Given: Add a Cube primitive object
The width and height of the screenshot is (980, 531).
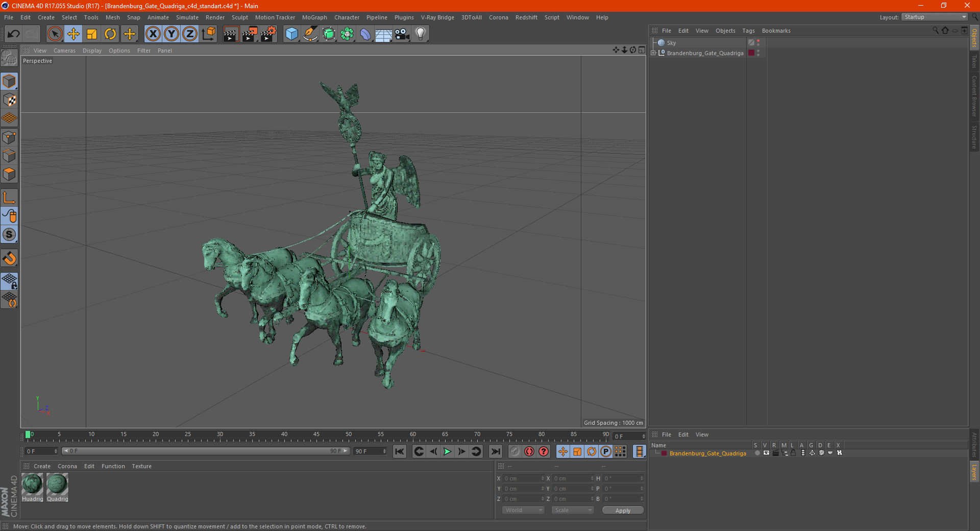Looking at the screenshot, I should coord(291,34).
